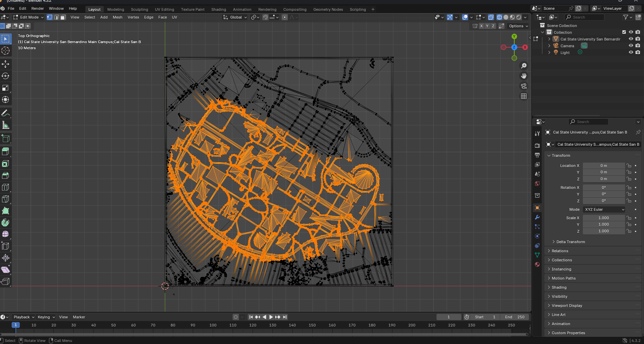This screenshot has height=344, width=644.
Task: Open the Edit Mode dropdown
Action: [x=28, y=17]
